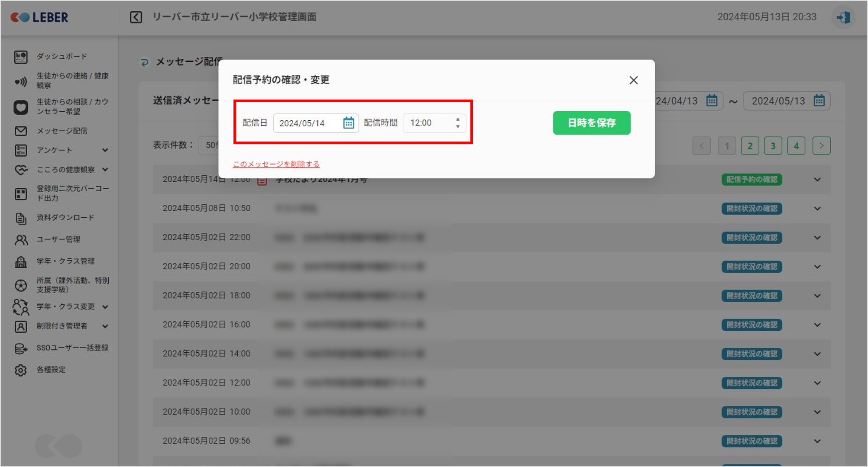
Task: Click the back arrow icon beside school title
Action: (136, 17)
